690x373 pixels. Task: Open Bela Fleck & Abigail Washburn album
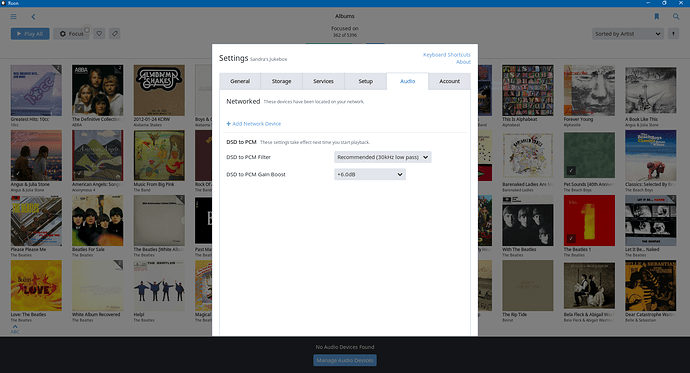coord(589,286)
